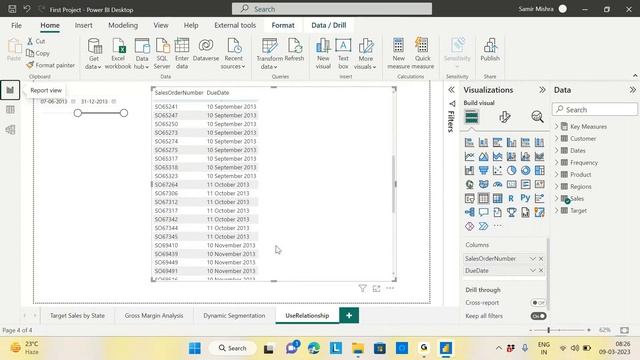The image size is (640, 360).
Task: Open the SalesOrderNumber field dropdown chevron
Action: 532,259
